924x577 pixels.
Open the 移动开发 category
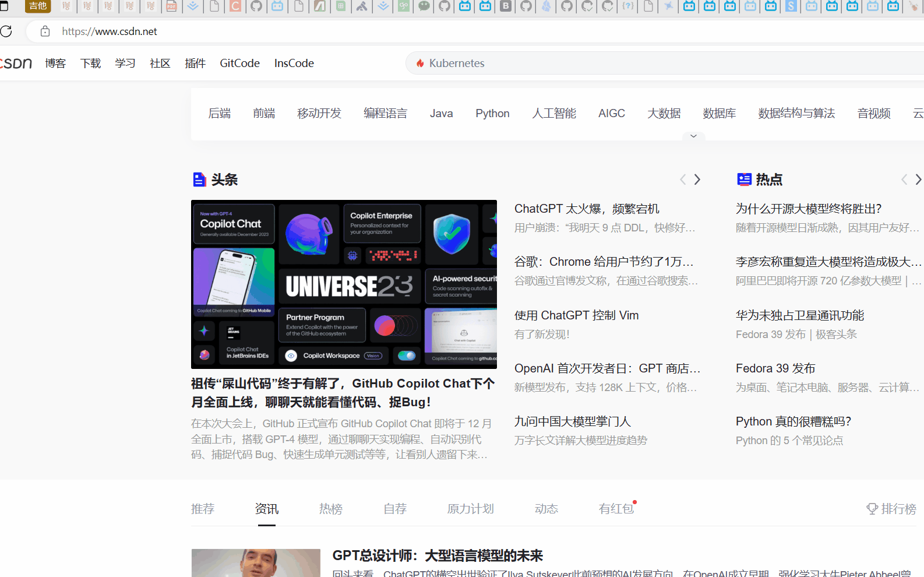(x=319, y=113)
